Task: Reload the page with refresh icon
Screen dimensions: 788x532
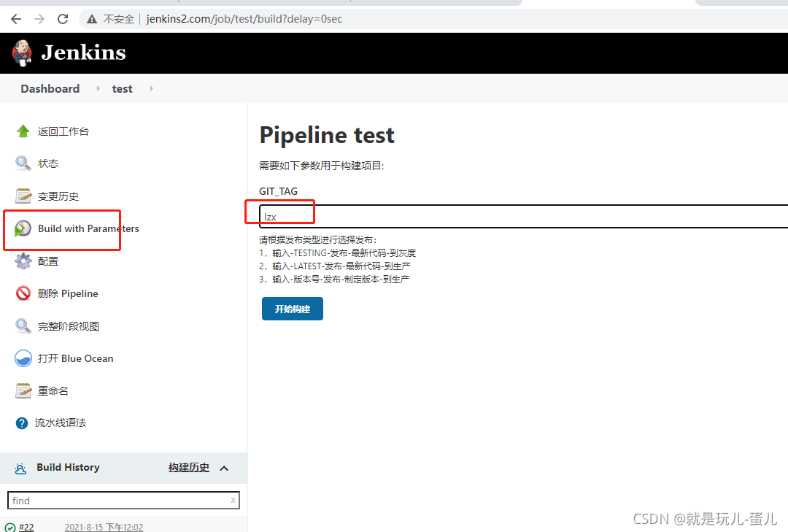Action: click(63, 19)
